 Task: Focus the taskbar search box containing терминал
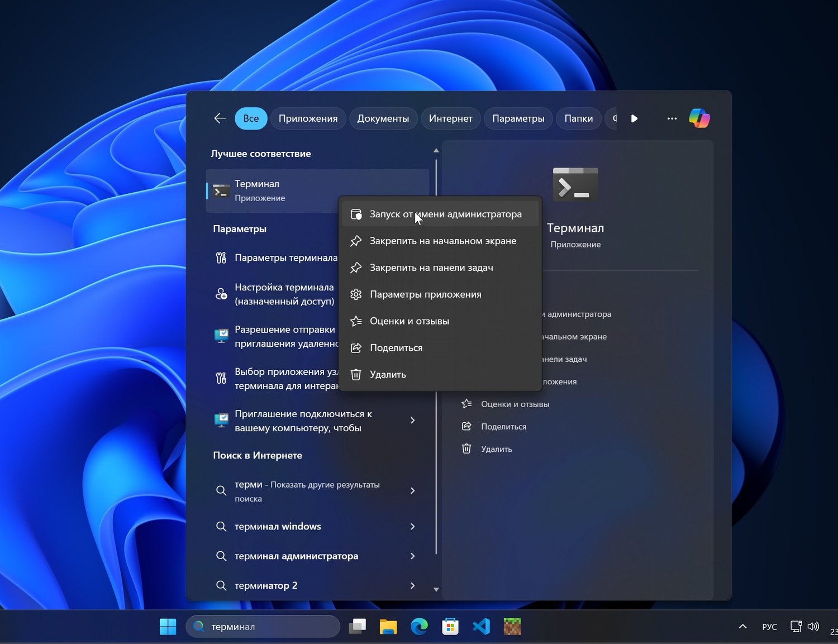pos(263,627)
